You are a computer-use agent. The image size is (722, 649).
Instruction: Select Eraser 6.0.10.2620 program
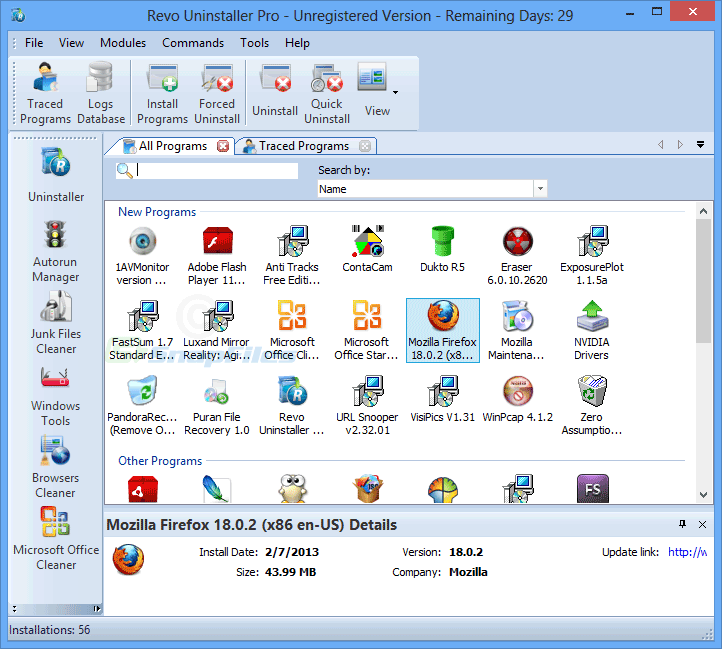click(517, 256)
